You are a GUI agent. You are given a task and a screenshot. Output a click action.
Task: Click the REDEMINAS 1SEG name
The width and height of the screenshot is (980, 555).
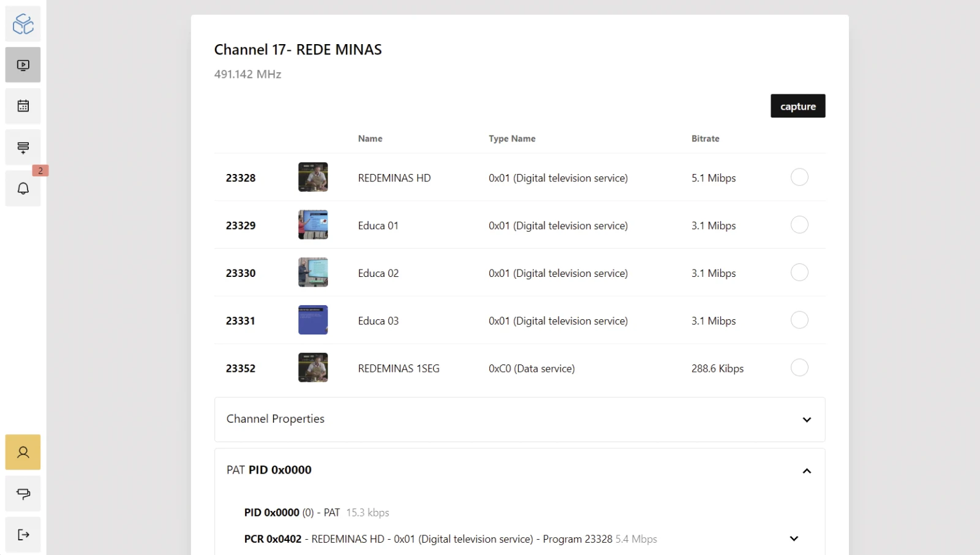(399, 369)
